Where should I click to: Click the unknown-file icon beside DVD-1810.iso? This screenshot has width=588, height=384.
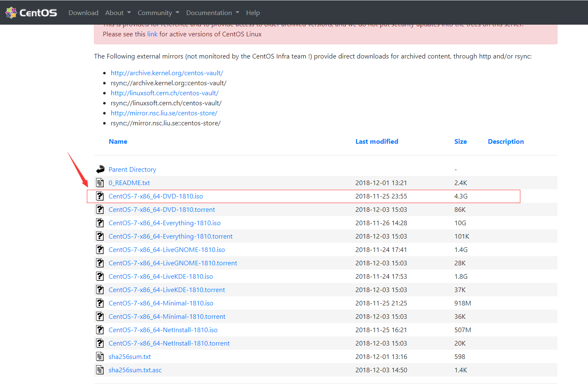[100, 196]
